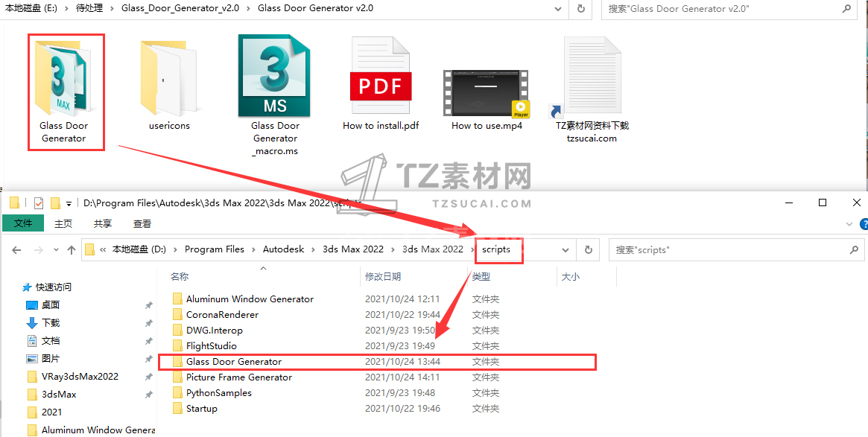Open 桌面 in navigation pane
868x437 pixels.
[51, 305]
